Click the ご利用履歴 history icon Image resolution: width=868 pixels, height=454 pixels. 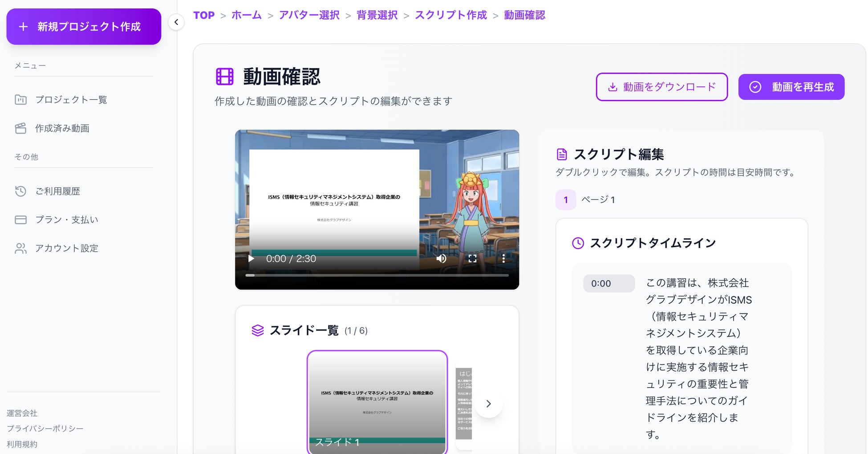(x=20, y=191)
